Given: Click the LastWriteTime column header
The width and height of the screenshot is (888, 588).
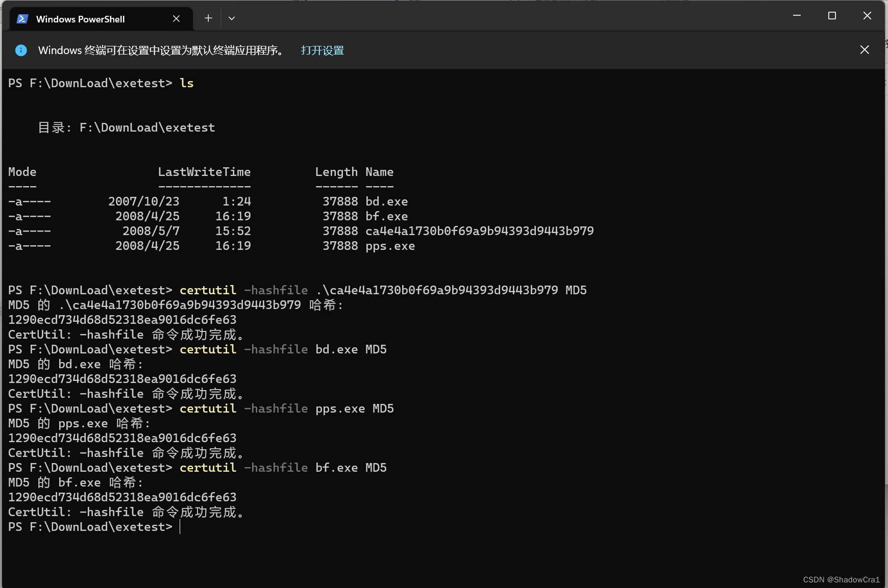Looking at the screenshot, I should click(204, 172).
